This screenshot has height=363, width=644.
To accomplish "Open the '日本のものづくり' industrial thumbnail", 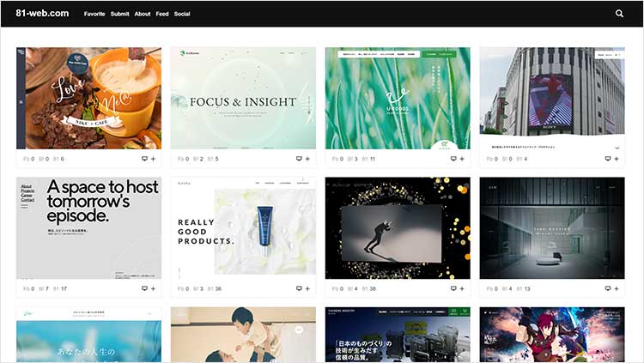I will pyautogui.click(x=398, y=335).
